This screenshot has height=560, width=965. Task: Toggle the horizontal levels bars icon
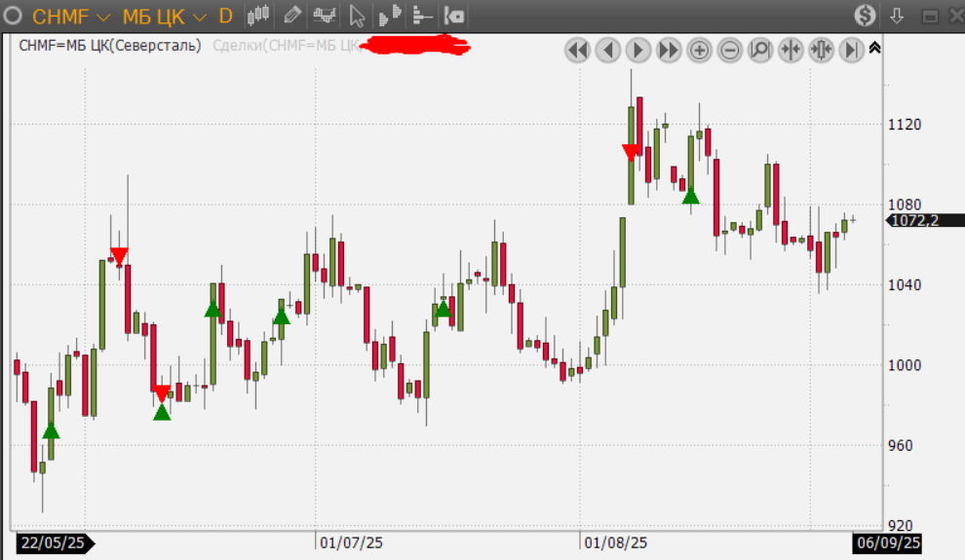click(422, 16)
